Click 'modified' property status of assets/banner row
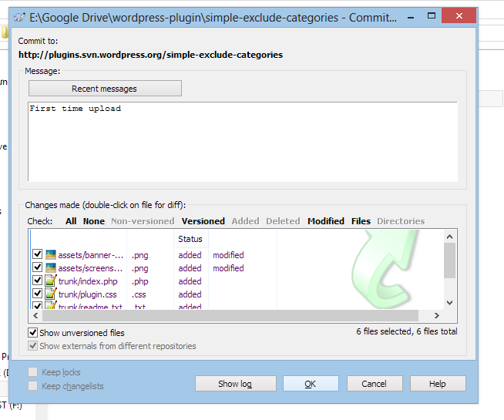The width and height of the screenshot is (504, 420). point(228,255)
